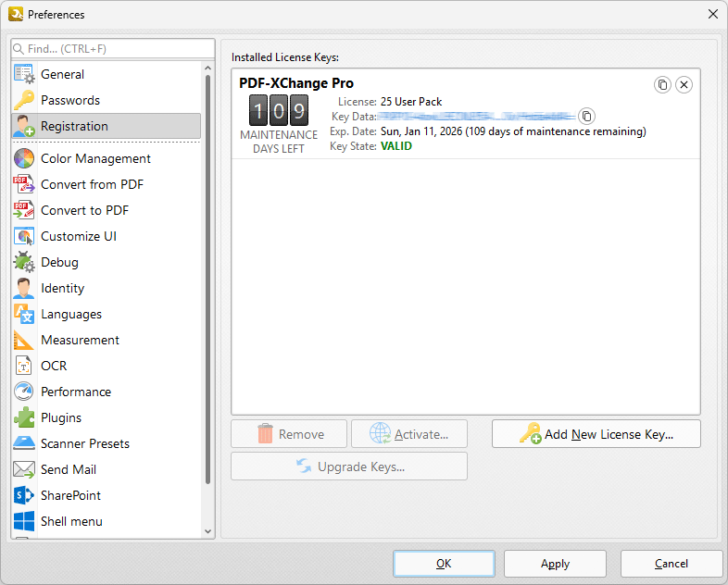Remove license with the round X icon

point(684,85)
